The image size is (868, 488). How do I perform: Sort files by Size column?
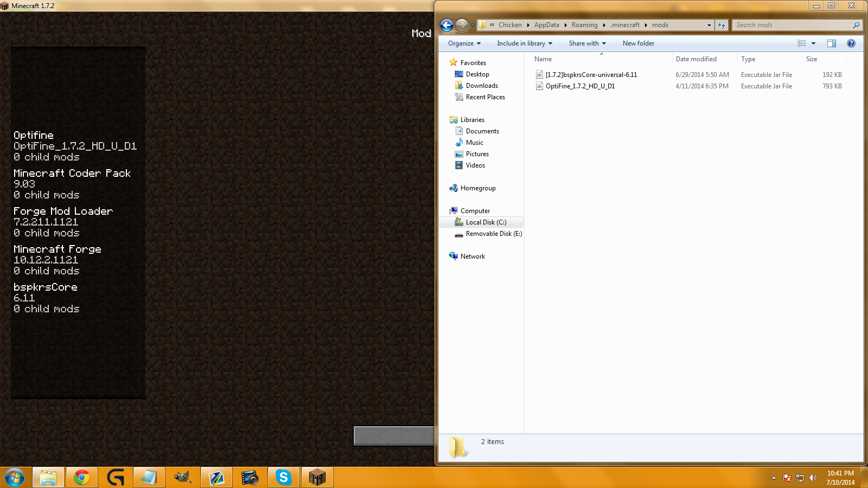(824, 59)
